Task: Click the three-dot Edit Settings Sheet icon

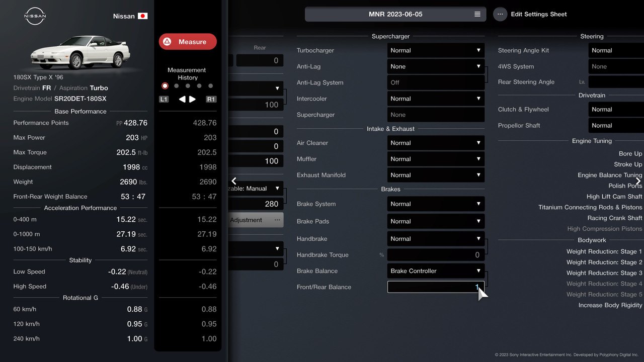Action: pyautogui.click(x=500, y=14)
